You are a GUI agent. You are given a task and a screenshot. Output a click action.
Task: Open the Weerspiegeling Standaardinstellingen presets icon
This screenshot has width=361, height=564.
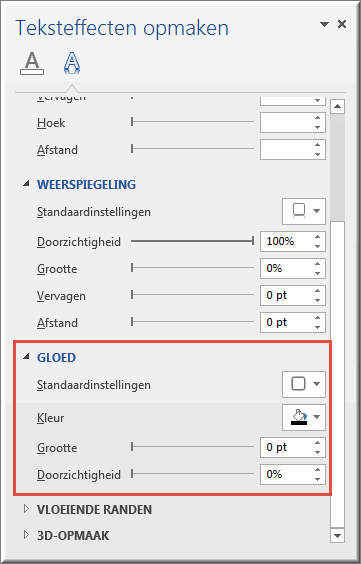(x=304, y=211)
